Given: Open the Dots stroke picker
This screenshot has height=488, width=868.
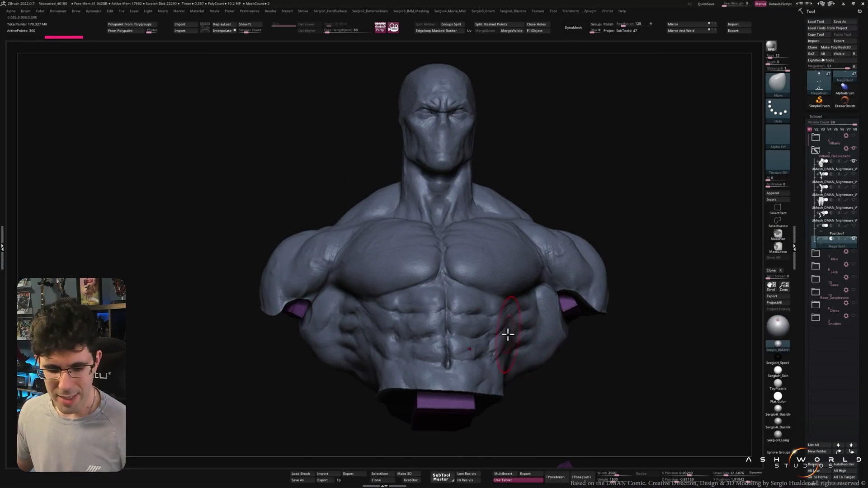Looking at the screenshot, I should tap(778, 109).
